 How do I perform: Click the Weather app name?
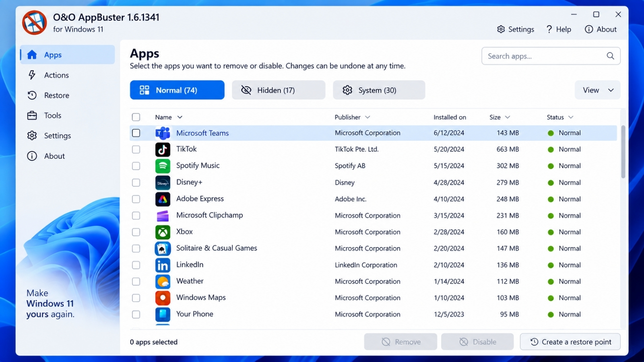point(190,281)
